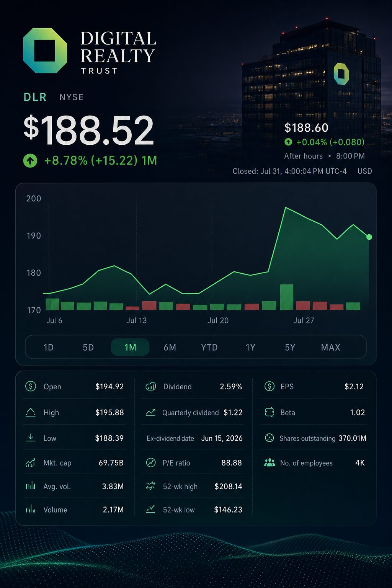
Task: Click the Ex-dividend date Jun 15, 2026
Action: (222, 438)
